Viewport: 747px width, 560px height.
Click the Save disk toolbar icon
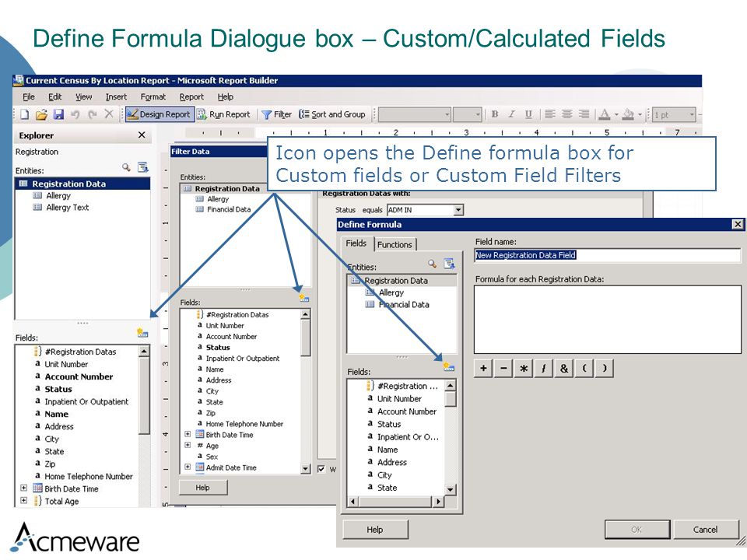coord(58,114)
